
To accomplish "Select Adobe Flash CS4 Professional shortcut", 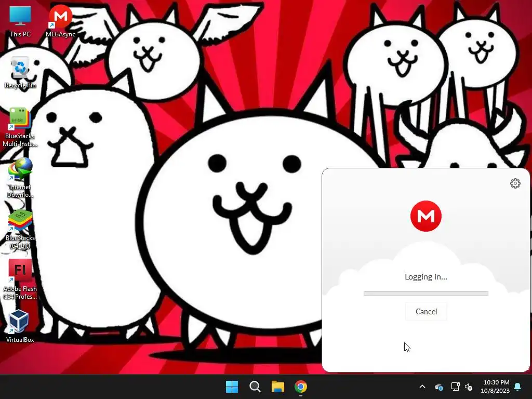I will click(x=20, y=280).
